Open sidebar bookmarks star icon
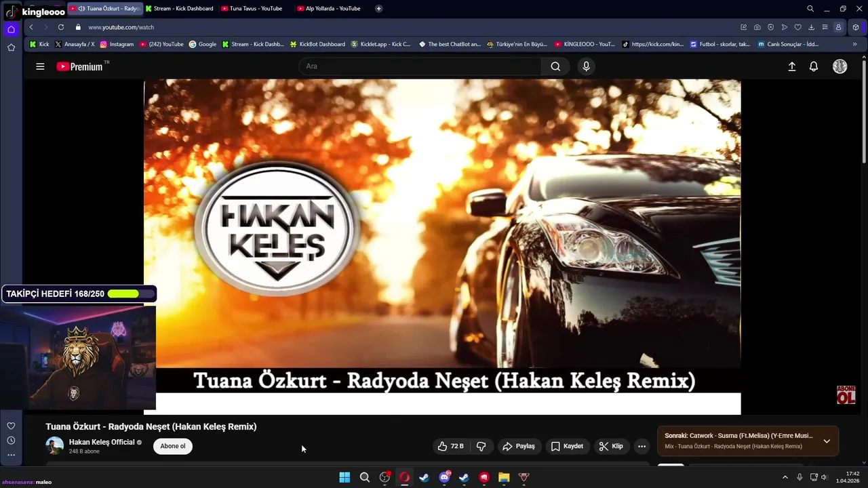This screenshot has height=488, width=868. click(x=11, y=47)
